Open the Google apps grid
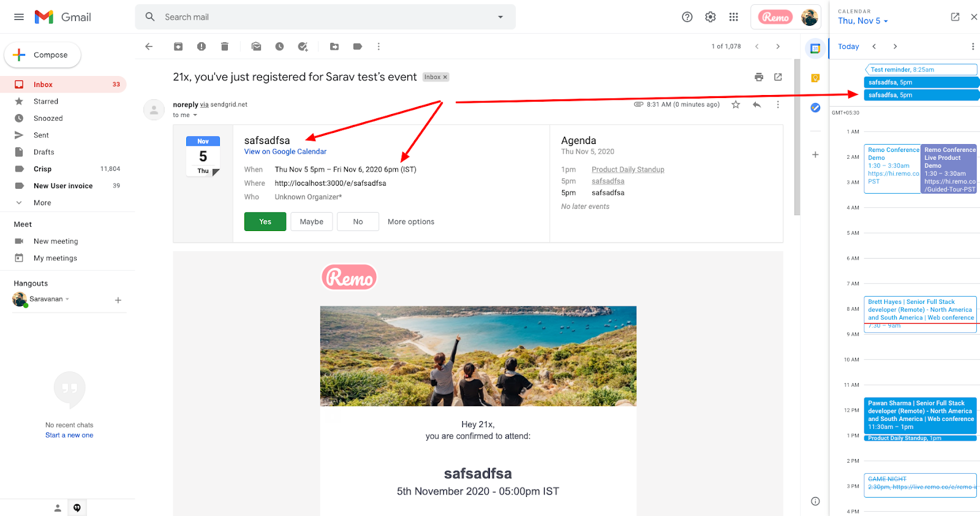This screenshot has height=516, width=980. (x=734, y=17)
